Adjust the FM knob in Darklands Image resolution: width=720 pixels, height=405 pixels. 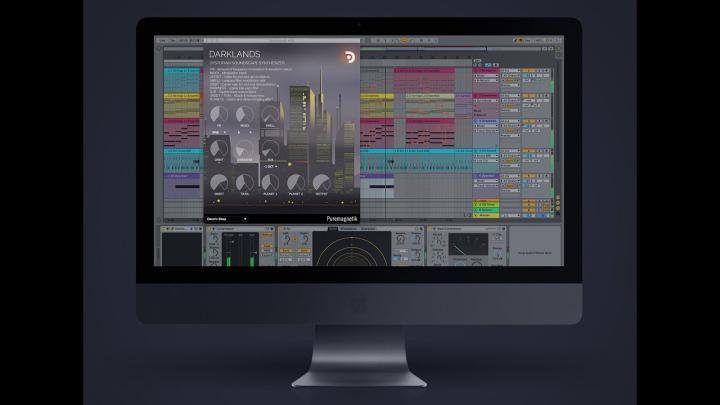(219, 114)
